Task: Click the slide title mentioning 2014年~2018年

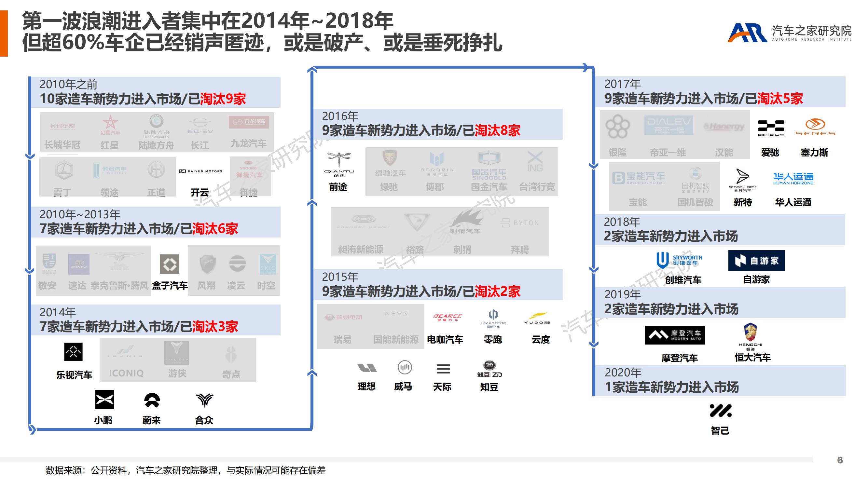Action: click(x=208, y=20)
